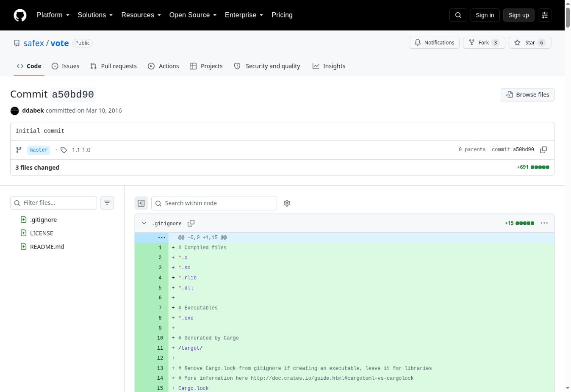This screenshot has width=571, height=392.
Task: Expand the Enterprise menu
Action: (x=244, y=15)
